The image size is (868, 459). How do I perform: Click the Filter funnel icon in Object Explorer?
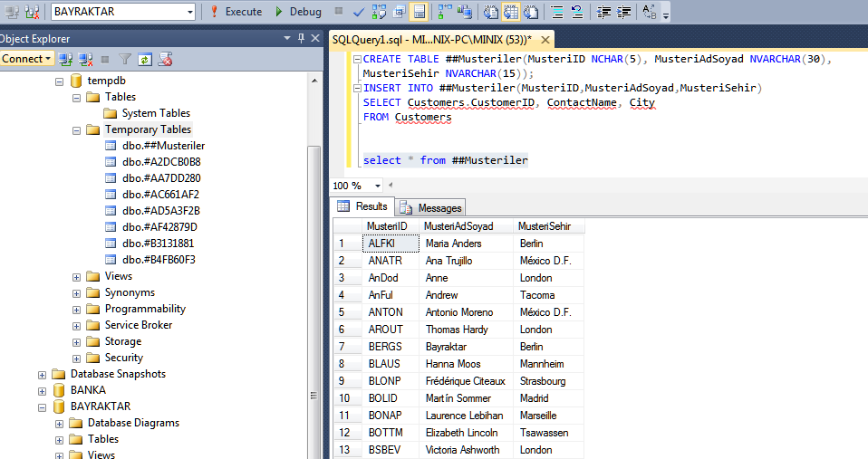point(125,59)
